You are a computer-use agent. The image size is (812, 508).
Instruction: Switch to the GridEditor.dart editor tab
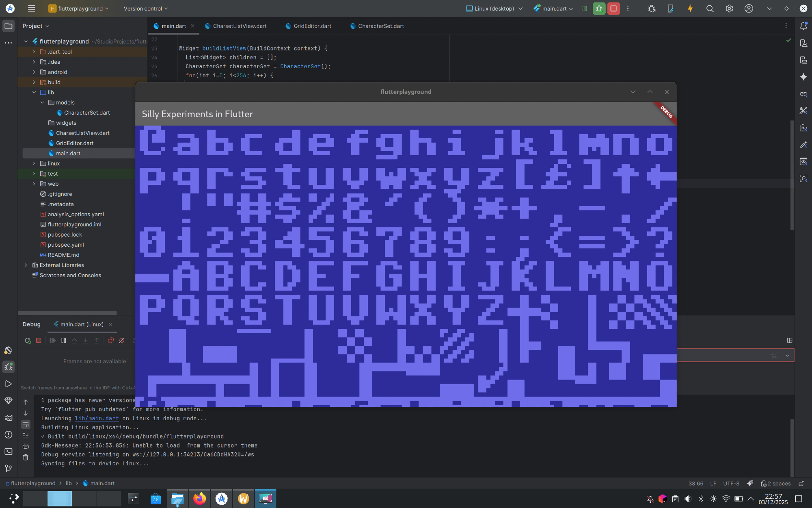[x=312, y=26]
